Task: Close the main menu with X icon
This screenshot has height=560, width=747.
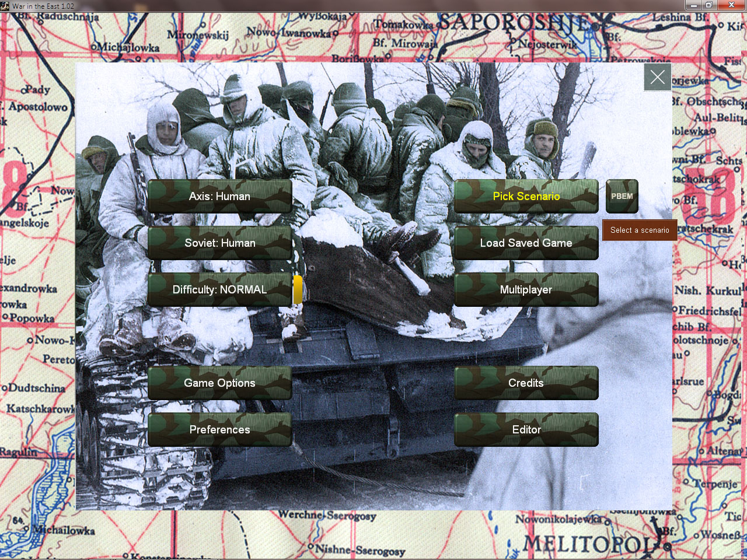Action: pos(658,77)
